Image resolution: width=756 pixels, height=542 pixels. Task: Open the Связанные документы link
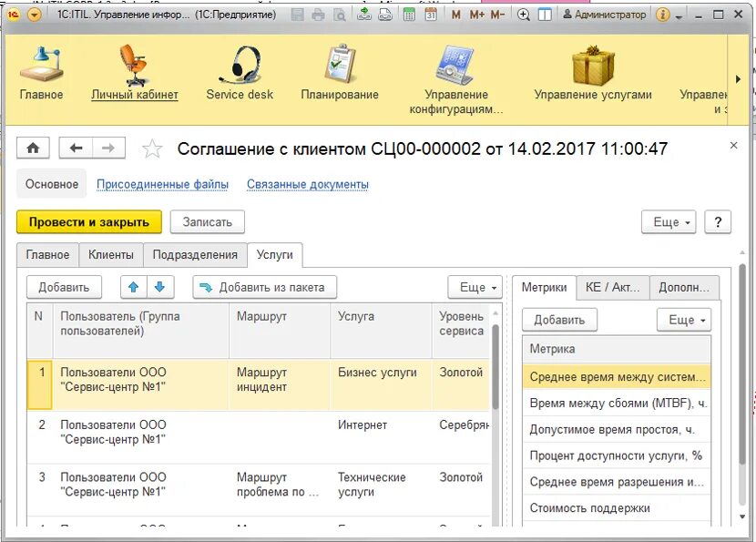[x=308, y=184]
